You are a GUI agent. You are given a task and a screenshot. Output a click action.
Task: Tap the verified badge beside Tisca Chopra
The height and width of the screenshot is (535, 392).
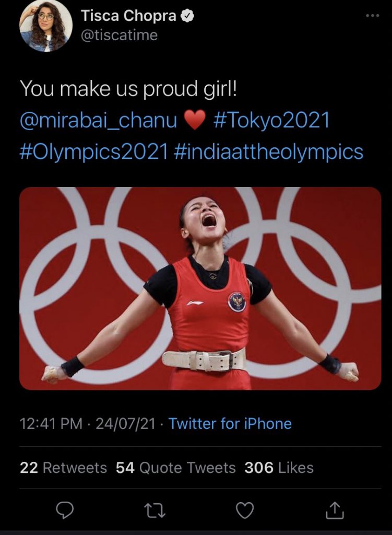(187, 16)
